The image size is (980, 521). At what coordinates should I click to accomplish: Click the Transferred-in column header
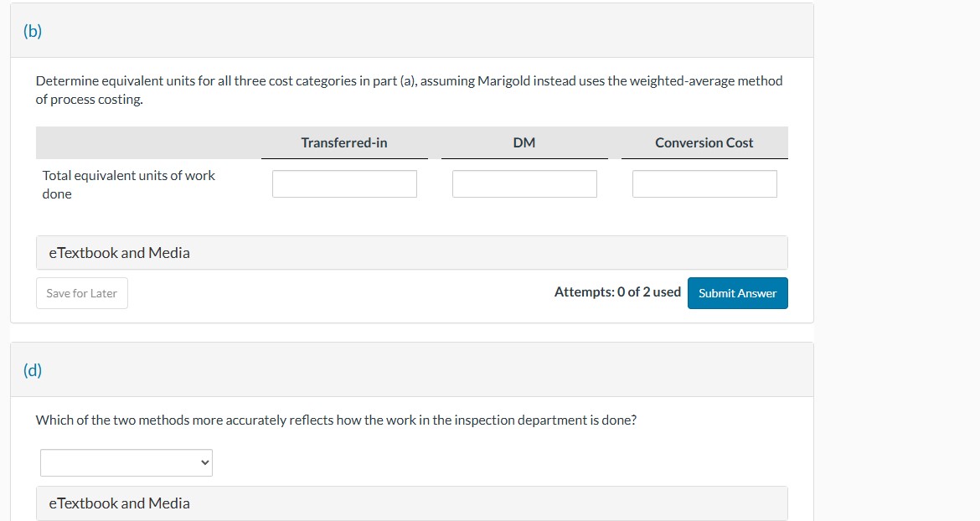(344, 143)
